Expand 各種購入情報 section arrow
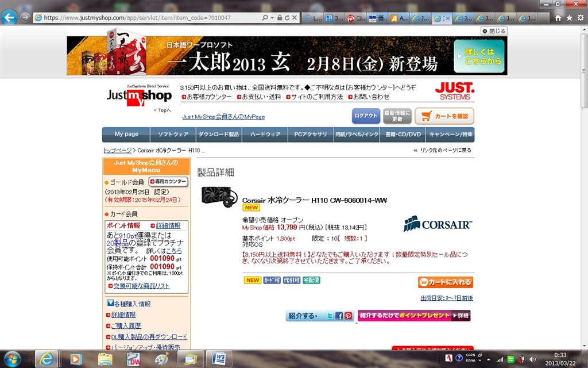The width and height of the screenshot is (588, 368). (110, 302)
